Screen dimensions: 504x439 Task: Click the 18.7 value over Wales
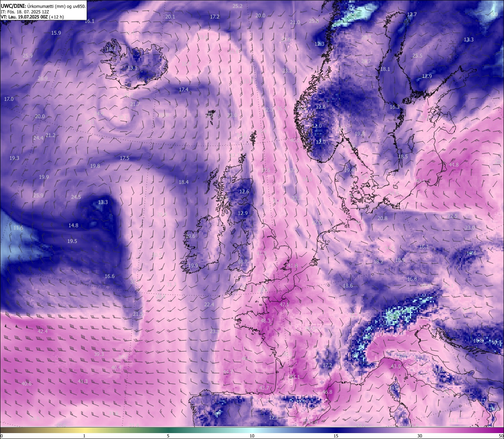[243, 262]
